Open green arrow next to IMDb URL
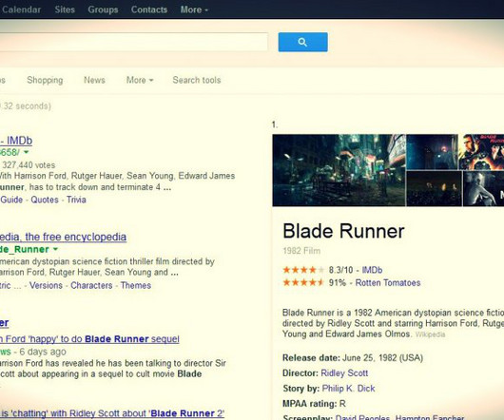504x420 pixels. [27, 152]
